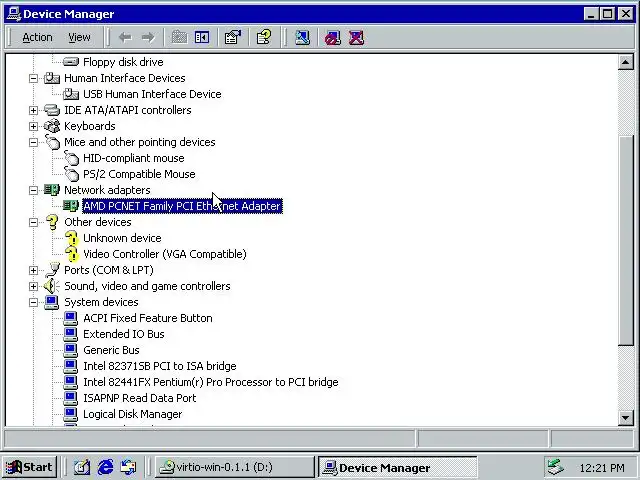
Task: Select ISAPNP Read Data Port
Action: (x=140, y=398)
